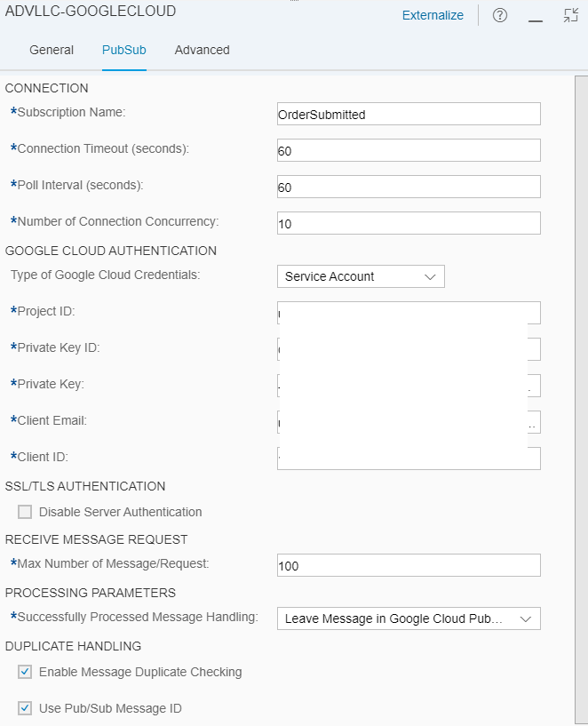Switch to the General tab
Viewport: 588px width, 726px height.
pyautogui.click(x=52, y=50)
